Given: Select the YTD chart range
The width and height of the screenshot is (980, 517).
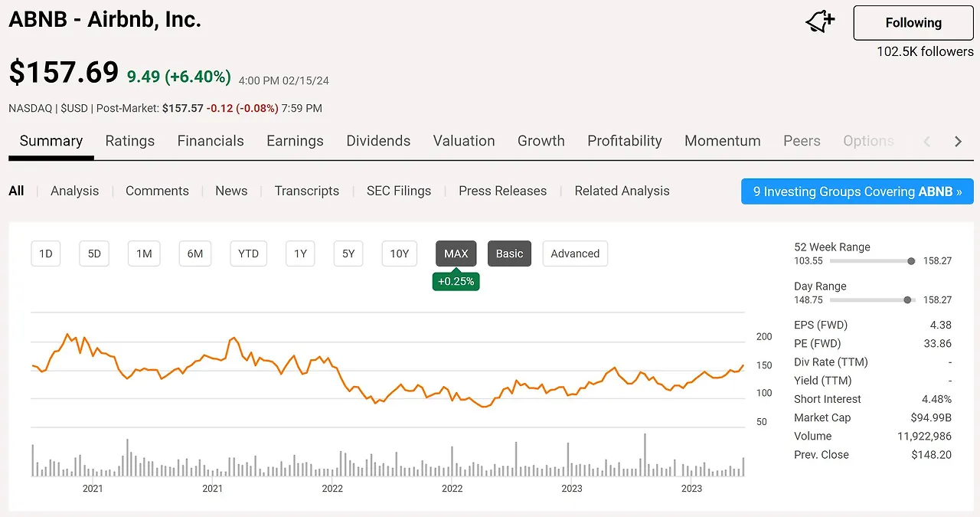Looking at the screenshot, I should (248, 254).
